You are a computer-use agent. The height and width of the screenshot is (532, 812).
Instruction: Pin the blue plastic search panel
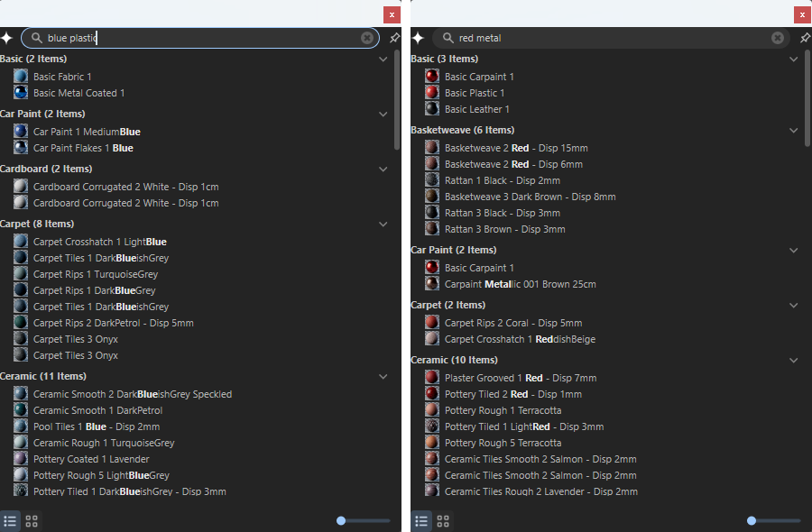[x=394, y=39]
